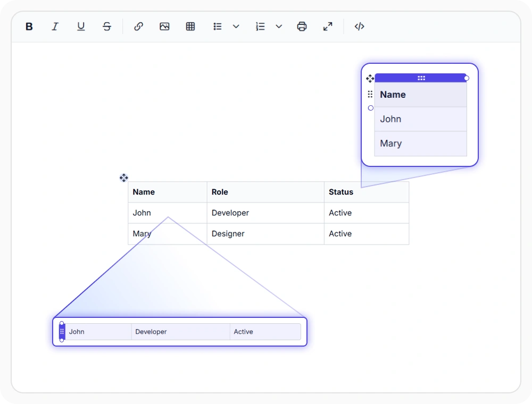The image size is (532, 404).
Task: Toggle underline formatting
Action: coord(81,27)
